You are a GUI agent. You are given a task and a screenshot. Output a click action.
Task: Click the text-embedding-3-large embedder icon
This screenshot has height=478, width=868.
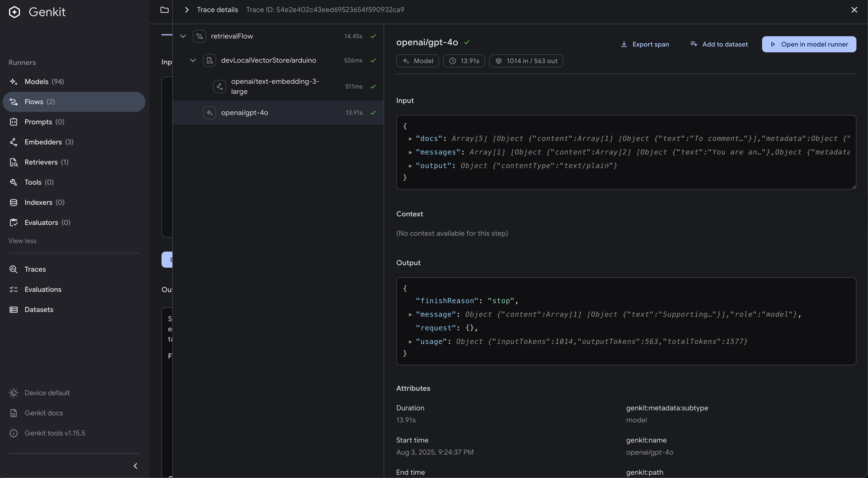tap(220, 87)
